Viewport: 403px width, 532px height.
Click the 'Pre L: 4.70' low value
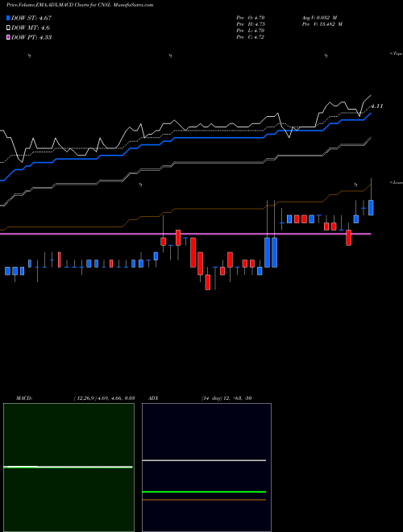(251, 31)
